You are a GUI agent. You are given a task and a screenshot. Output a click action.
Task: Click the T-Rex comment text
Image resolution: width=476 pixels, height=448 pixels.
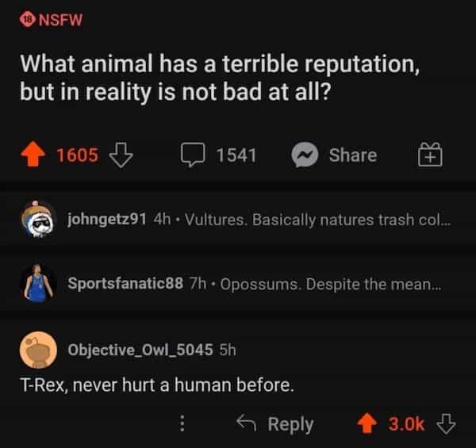point(157,386)
